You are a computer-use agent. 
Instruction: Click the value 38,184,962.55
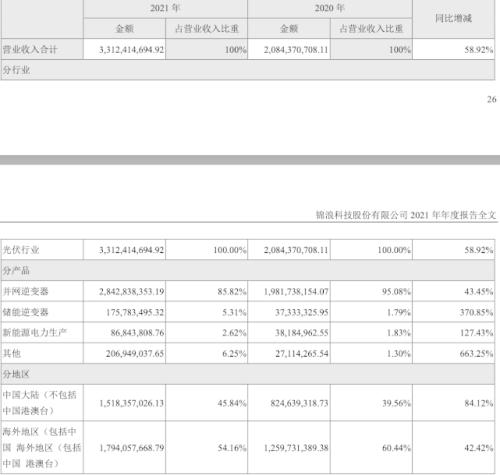(302, 333)
